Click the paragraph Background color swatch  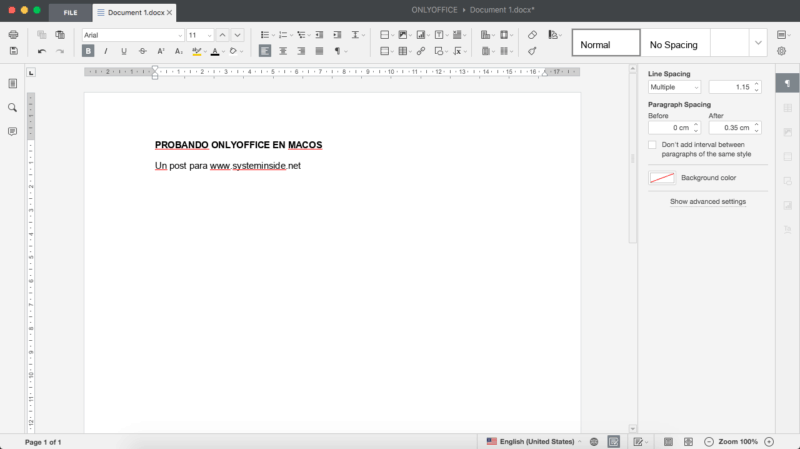(662, 178)
